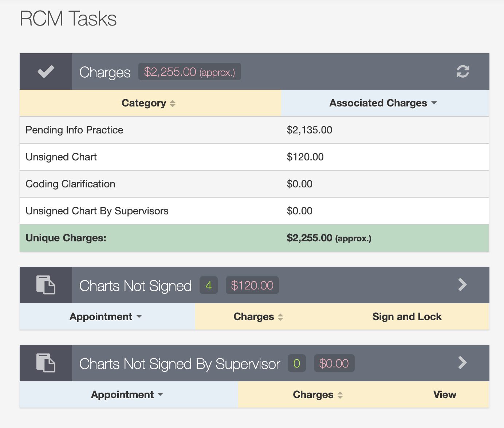Screen dimensions: 504x428
Task: Click the supervisor charts count badge 0
Action: 297,363
